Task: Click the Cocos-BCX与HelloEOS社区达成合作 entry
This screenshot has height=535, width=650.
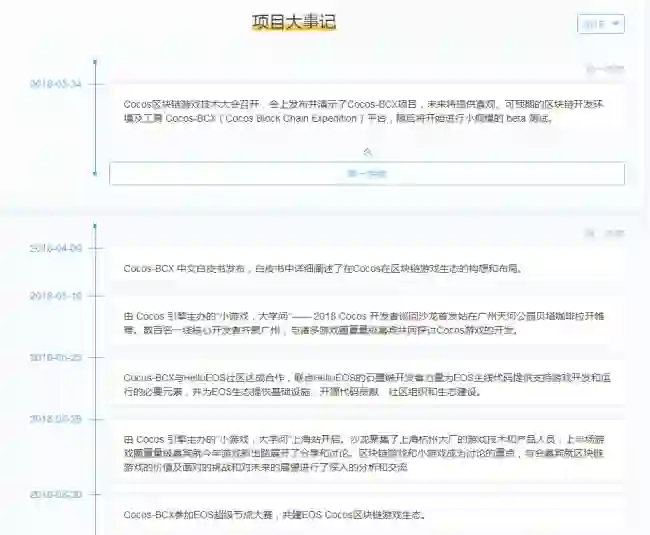Action: coord(367,384)
